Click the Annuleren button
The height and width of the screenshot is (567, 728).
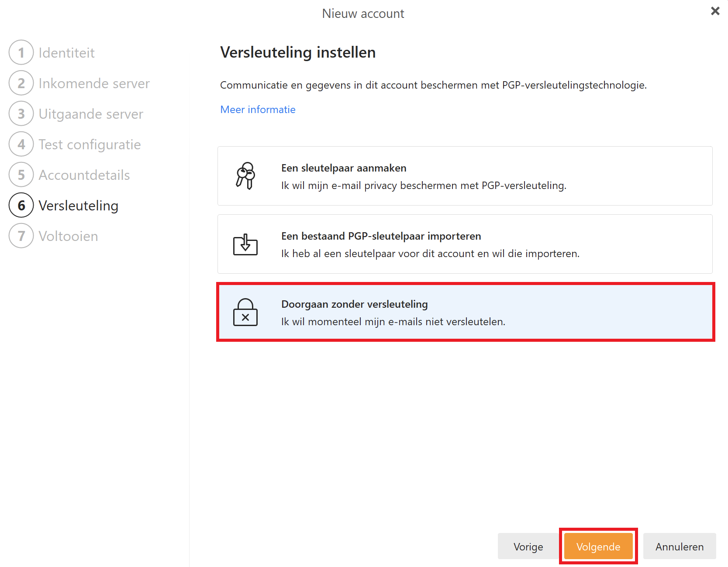[x=679, y=546]
